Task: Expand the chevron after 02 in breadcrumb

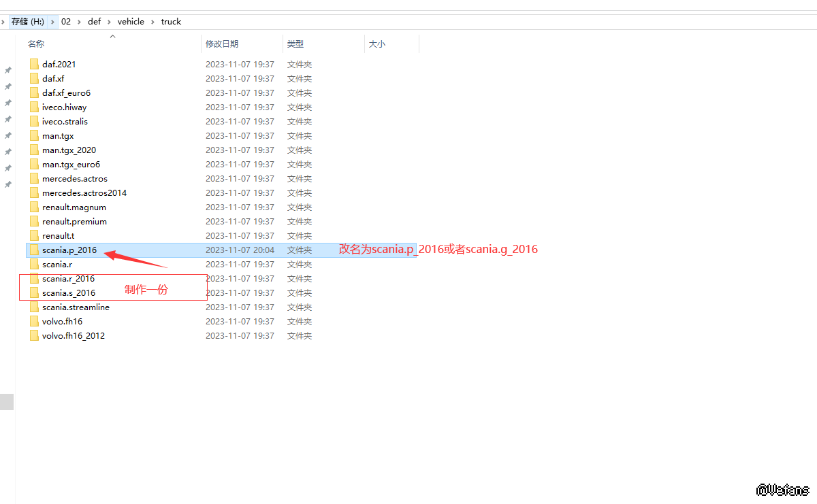Action: (80, 22)
